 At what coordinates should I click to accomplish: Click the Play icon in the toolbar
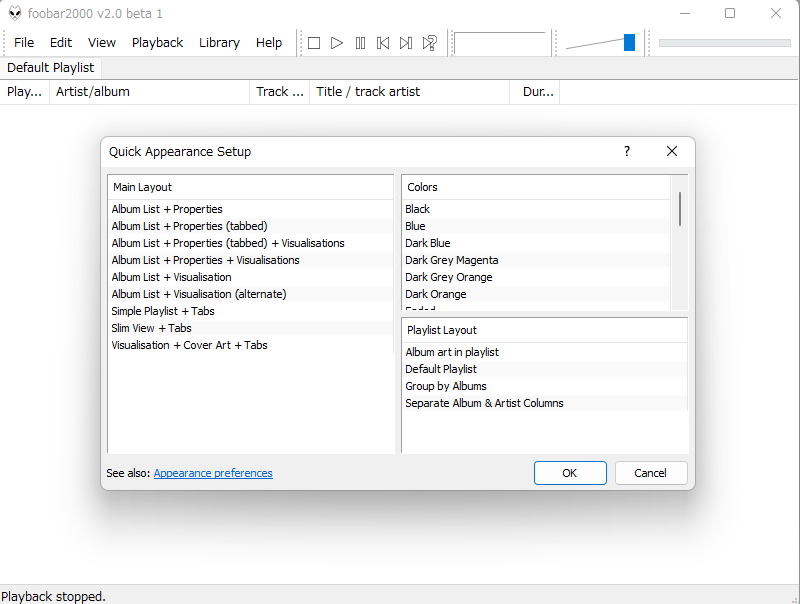point(337,42)
